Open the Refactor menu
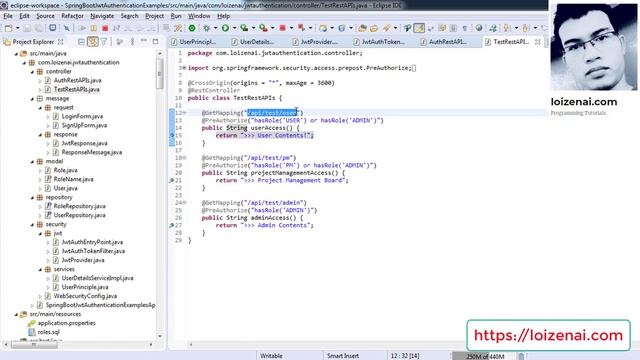640x360 pixels. pyautogui.click(x=72, y=16)
